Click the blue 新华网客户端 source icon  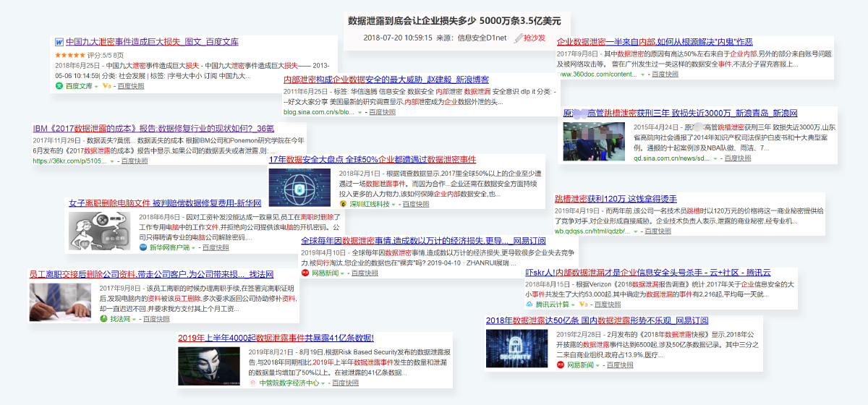click(143, 247)
